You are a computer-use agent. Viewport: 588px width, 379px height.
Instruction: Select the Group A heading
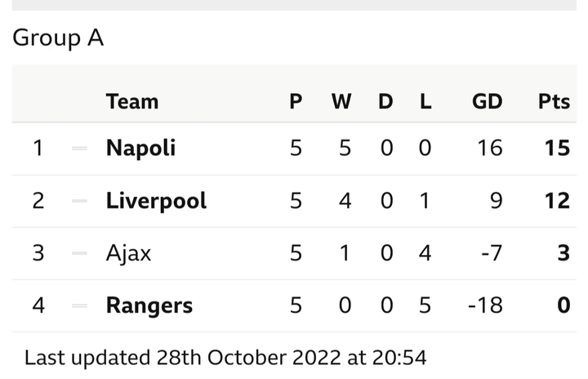[58, 38]
